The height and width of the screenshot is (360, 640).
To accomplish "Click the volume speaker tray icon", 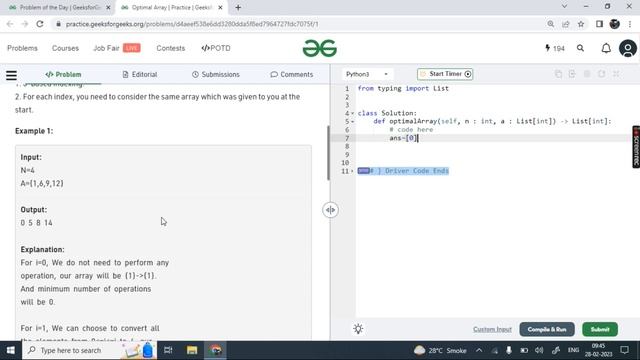I will coord(539,350).
